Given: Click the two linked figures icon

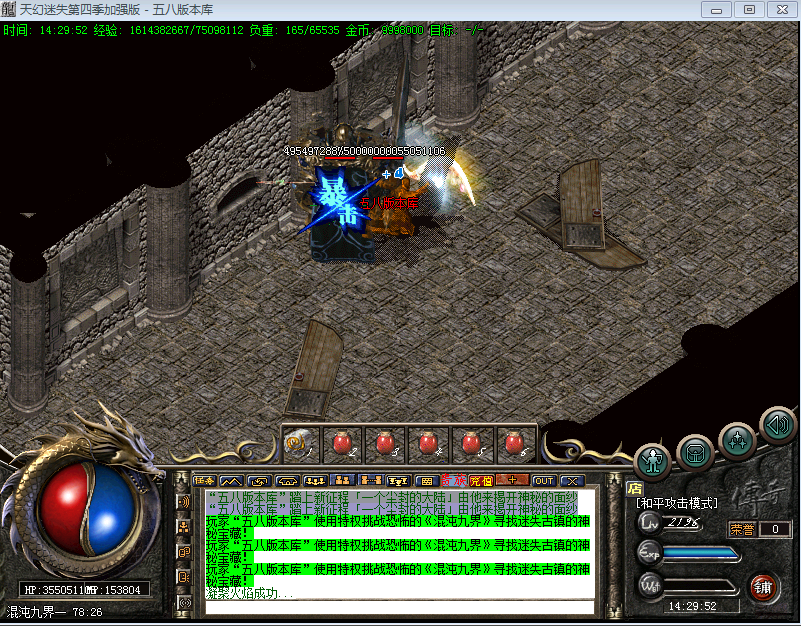Looking at the screenshot, I should coord(371,481).
